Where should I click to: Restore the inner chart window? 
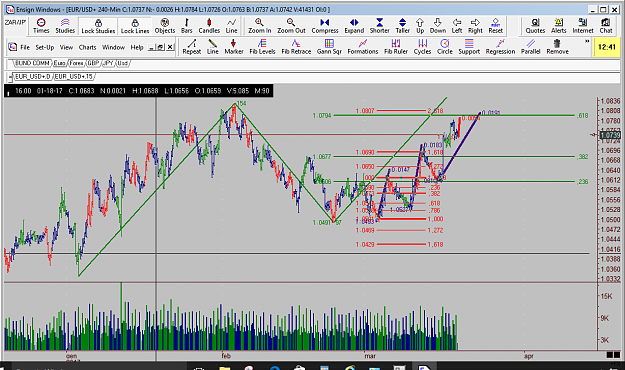click(x=160, y=47)
